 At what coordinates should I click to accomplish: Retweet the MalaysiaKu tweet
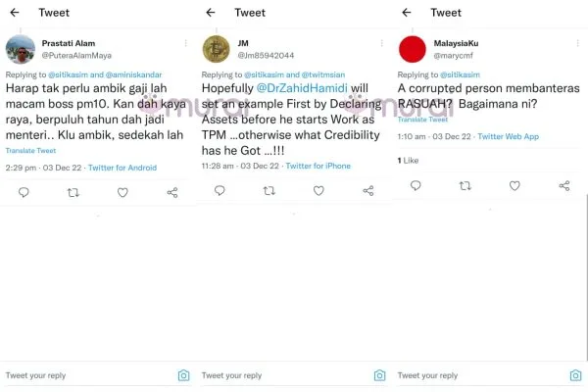point(465,185)
